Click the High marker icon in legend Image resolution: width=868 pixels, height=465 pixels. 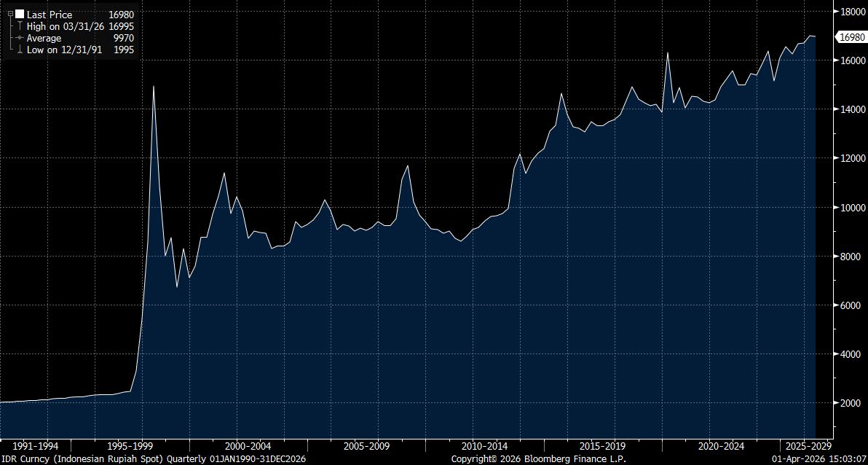click(20, 26)
